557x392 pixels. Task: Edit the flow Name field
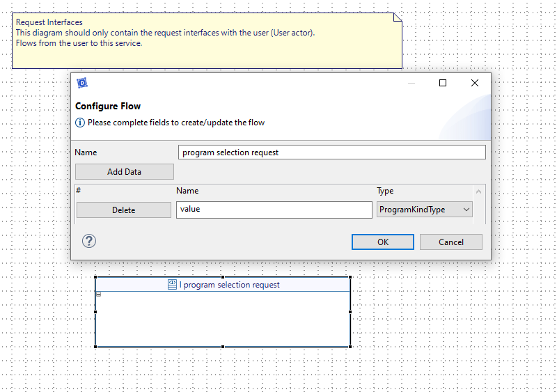(332, 152)
